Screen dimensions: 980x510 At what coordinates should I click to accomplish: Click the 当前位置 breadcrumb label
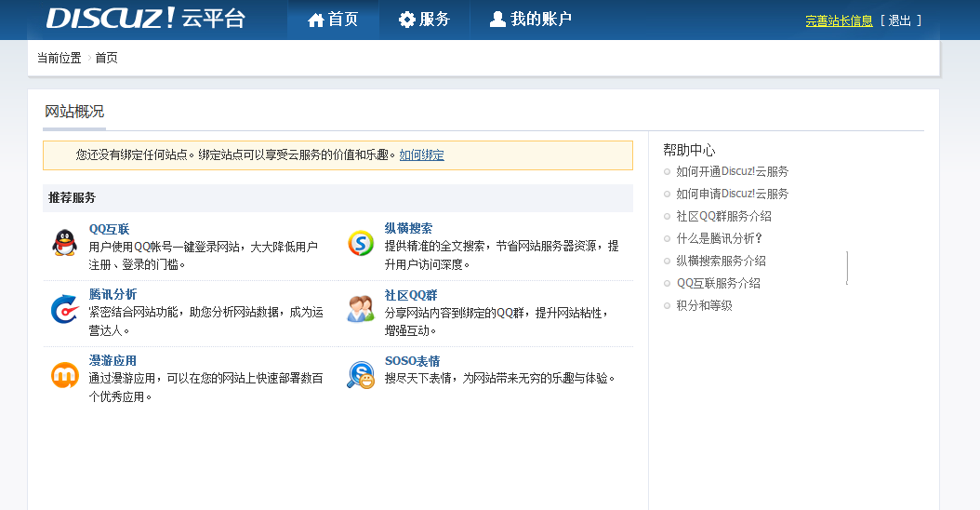tap(59, 59)
